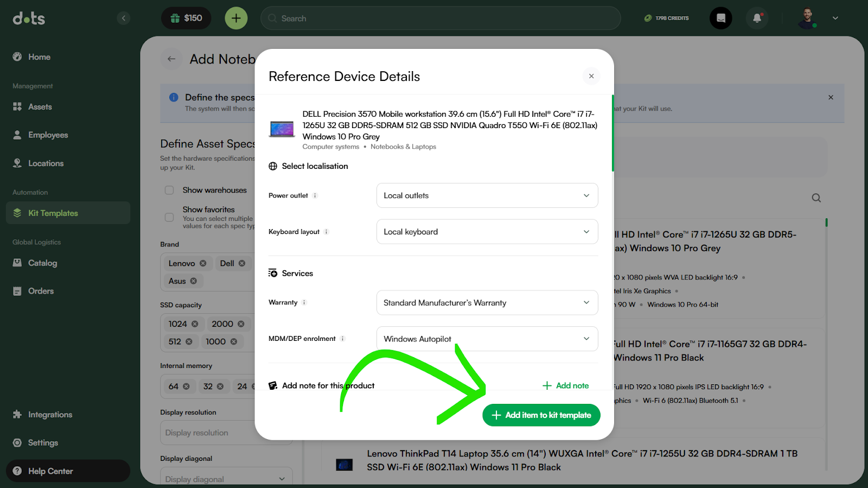Show Power outlet info tooltip icon
Viewport: 868px width, 488px height.
[x=315, y=195]
